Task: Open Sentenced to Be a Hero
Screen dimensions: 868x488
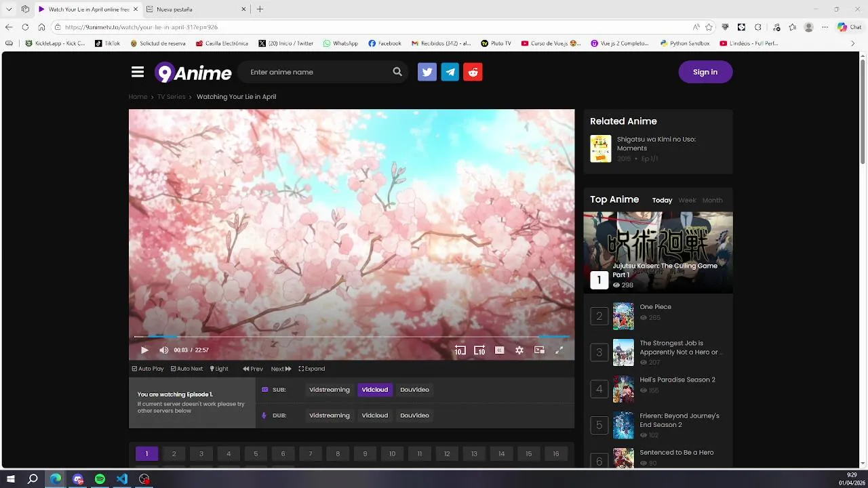Action: (x=677, y=453)
